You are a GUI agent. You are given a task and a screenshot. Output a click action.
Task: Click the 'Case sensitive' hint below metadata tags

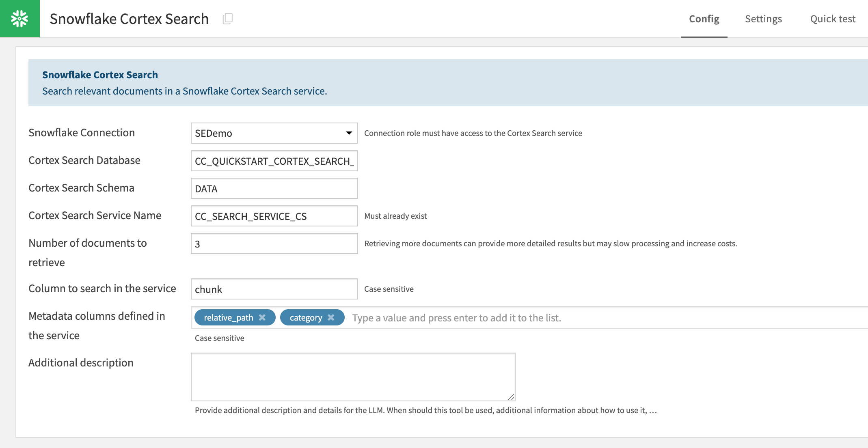pos(220,338)
